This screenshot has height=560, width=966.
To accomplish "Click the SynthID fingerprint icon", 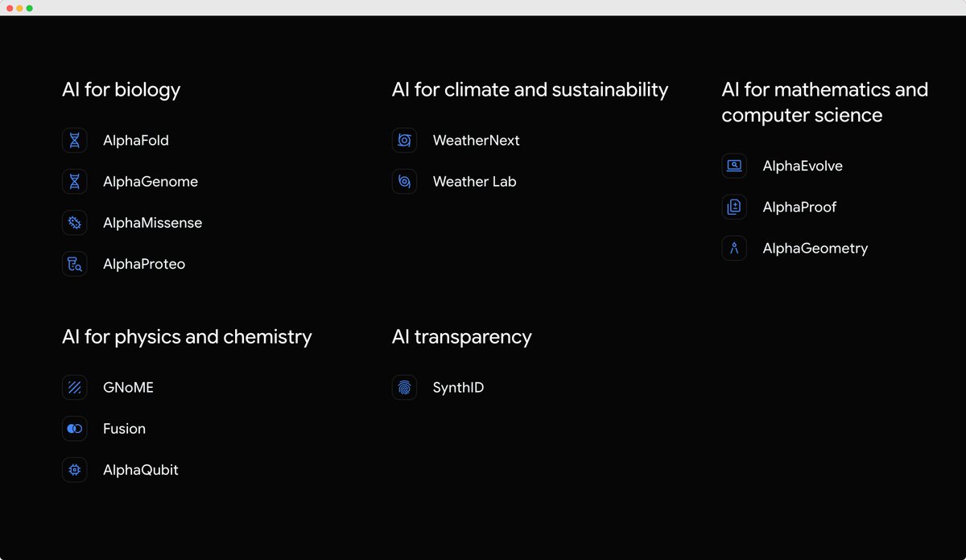I will (x=404, y=387).
